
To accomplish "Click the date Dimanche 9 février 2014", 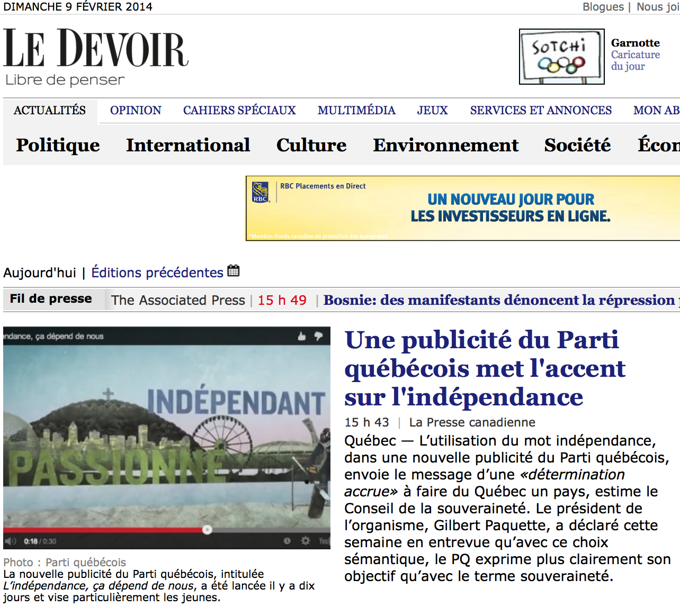I will (x=78, y=7).
